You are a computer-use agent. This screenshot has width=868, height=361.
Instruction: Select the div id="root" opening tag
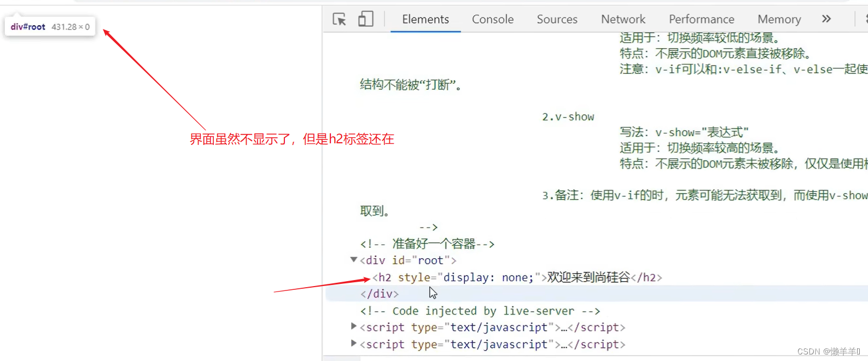click(408, 260)
